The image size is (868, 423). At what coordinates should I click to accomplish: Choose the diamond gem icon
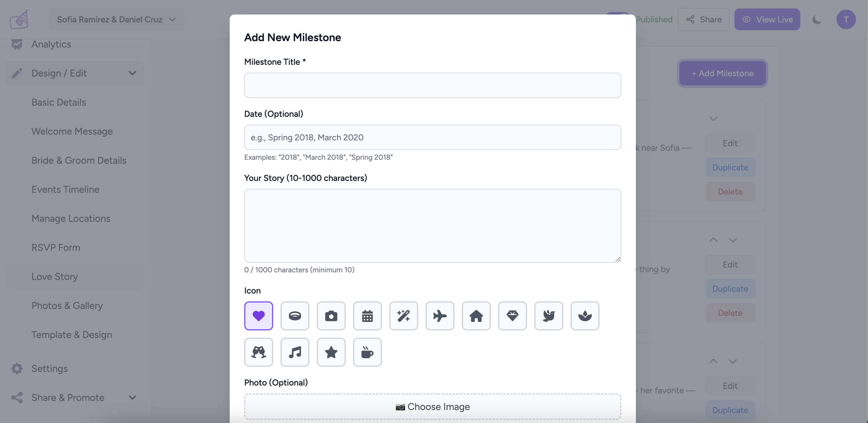(x=513, y=316)
